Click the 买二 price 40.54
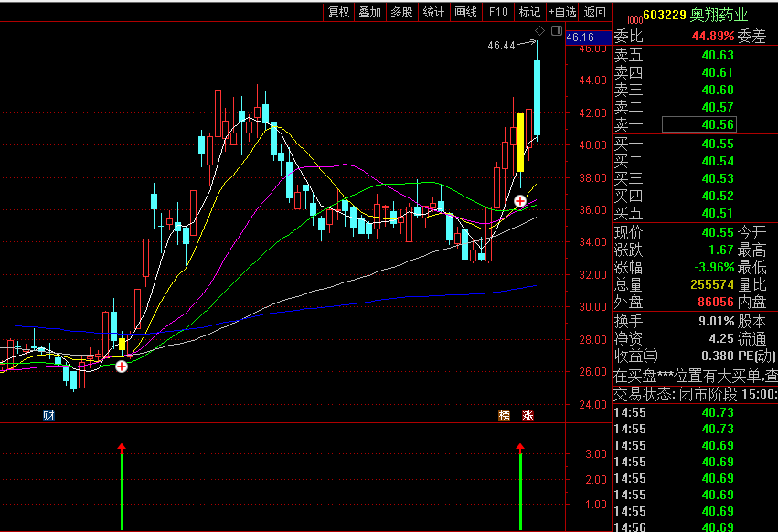Image resolution: width=778 pixels, height=532 pixels. pos(718,161)
